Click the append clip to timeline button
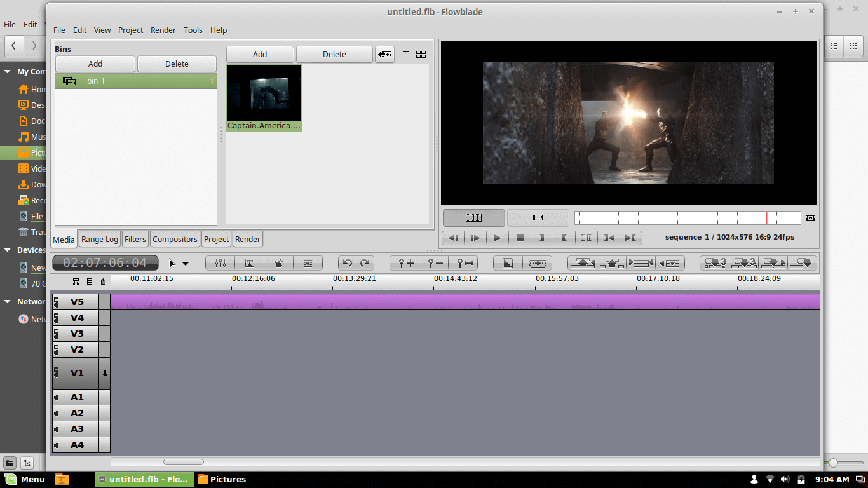The height and width of the screenshot is (488, 868). 803,263
